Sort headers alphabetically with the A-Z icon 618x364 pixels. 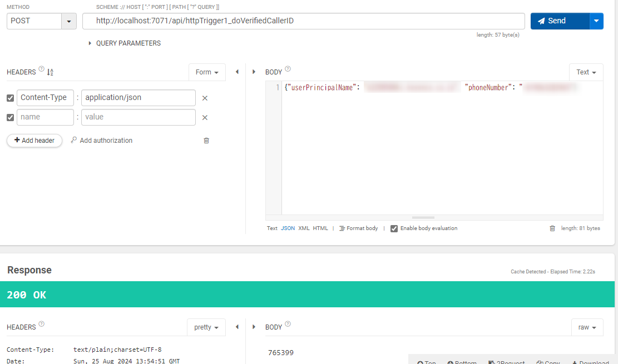pyautogui.click(x=50, y=72)
